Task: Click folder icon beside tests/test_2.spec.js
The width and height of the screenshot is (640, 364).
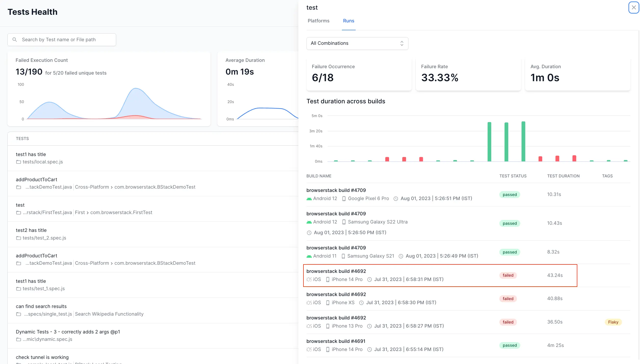Action: point(19,238)
